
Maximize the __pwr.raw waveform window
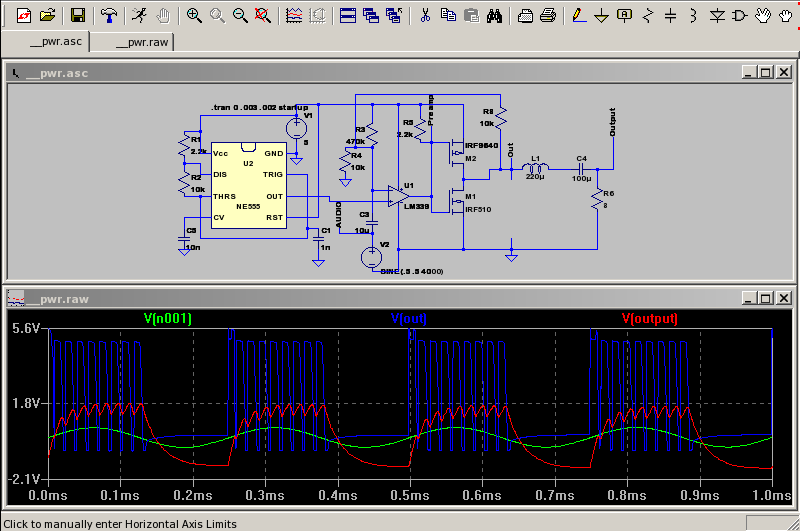(x=765, y=298)
